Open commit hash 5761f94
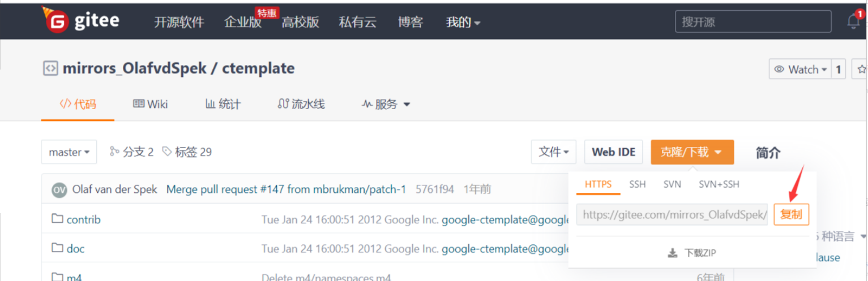868x281 pixels. click(435, 189)
